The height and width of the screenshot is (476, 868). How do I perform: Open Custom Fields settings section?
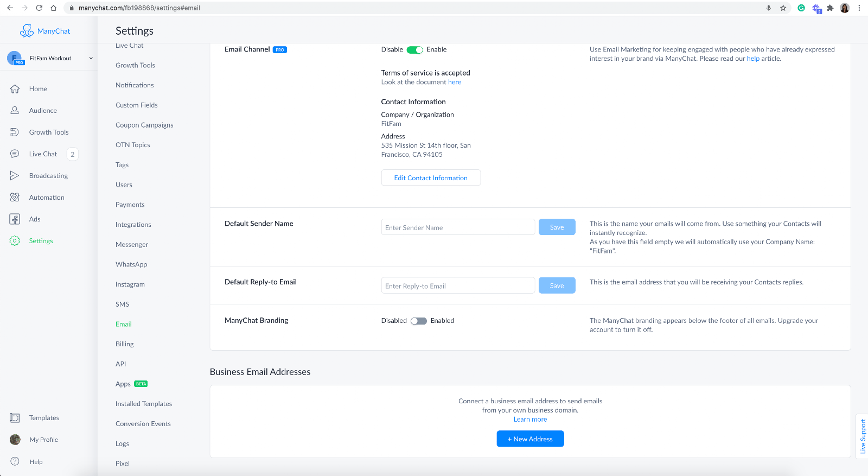tap(137, 105)
